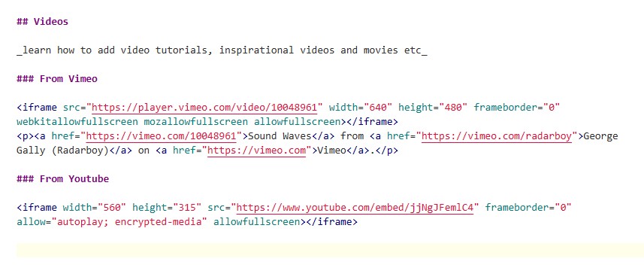The image size is (644, 280).
Task: Click the "autoplay; encrypted-media" allow value
Action: [129, 222]
